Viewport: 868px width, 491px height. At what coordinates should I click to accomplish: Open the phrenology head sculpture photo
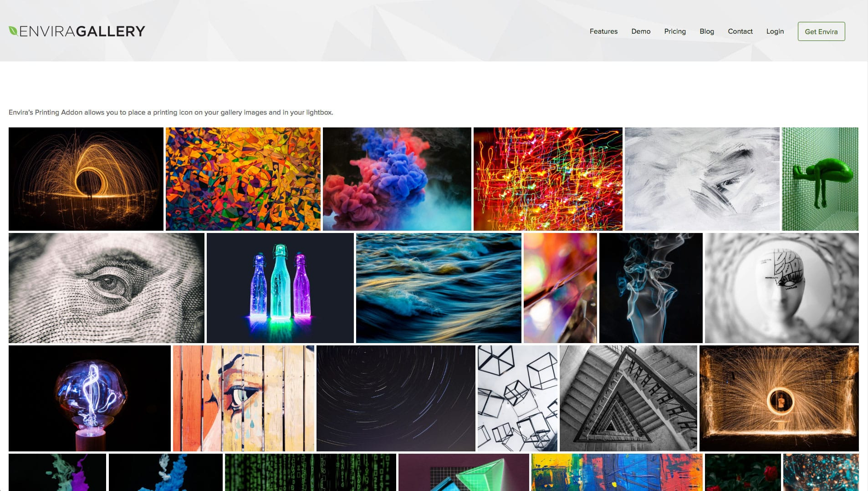pyautogui.click(x=781, y=288)
